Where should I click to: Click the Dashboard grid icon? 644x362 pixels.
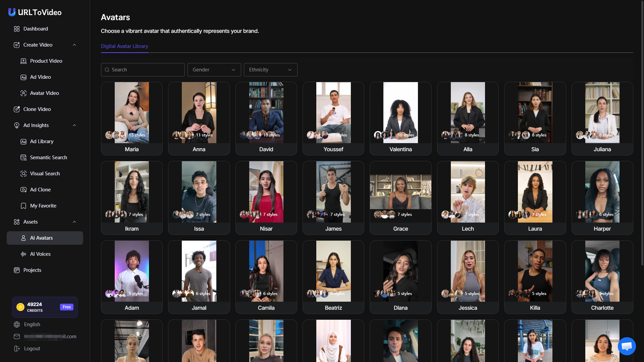tap(17, 29)
